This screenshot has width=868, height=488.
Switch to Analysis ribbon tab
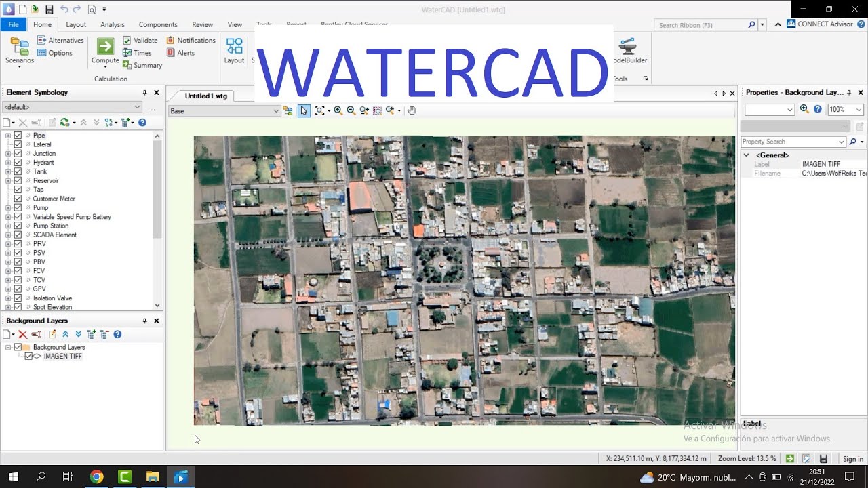(113, 24)
